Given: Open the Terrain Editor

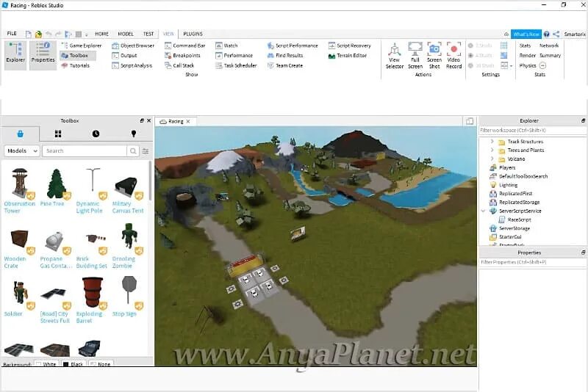Looking at the screenshot, I should click(x=347, y=55).
